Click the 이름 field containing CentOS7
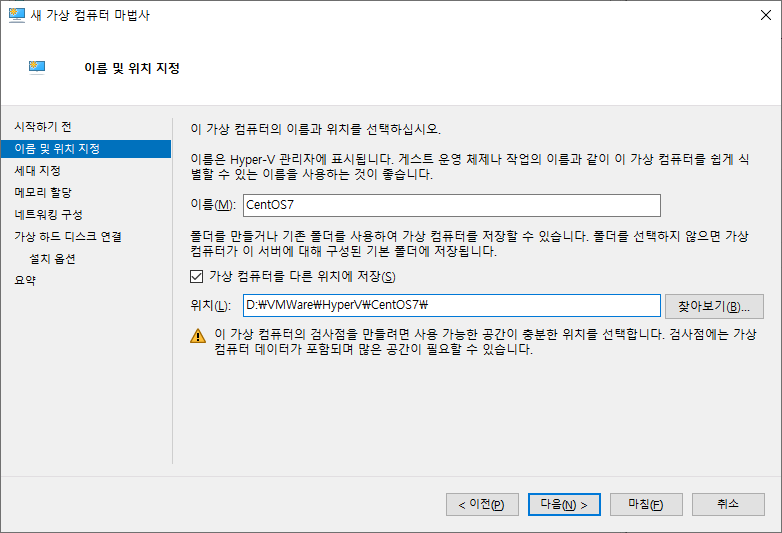782x533 pixels. pos(452,205)
